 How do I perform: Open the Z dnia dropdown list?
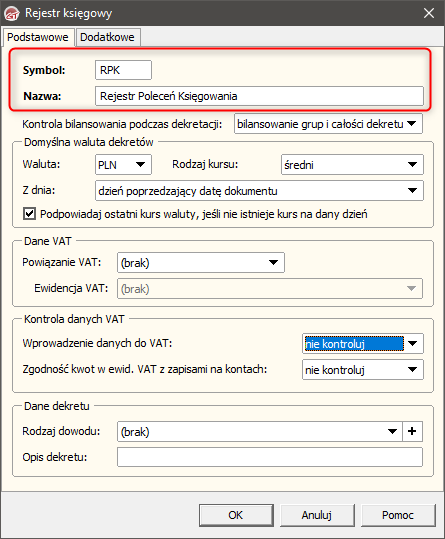(259, 191)
